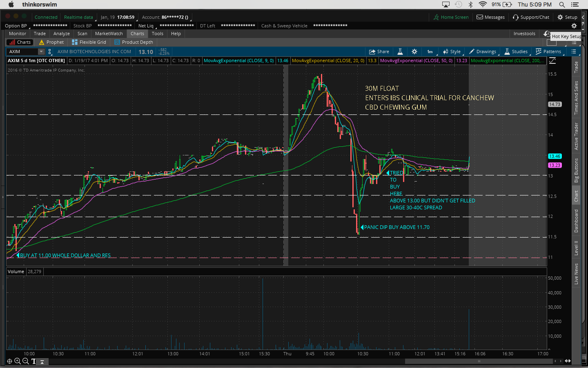Switch to the Scan tab
Screen dimensions: 588x368
82,34
